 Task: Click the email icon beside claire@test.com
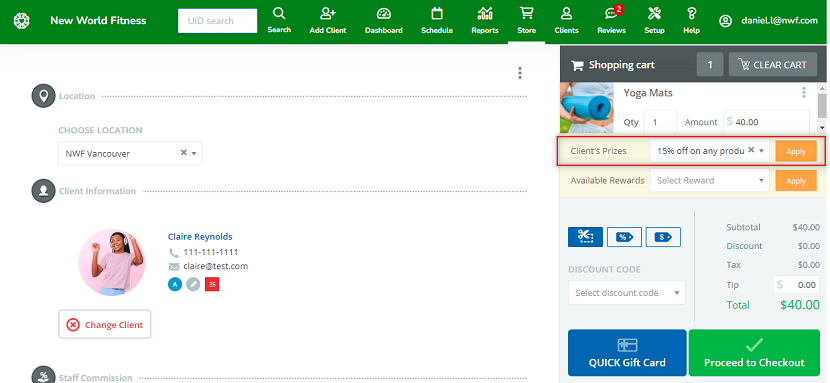174,266
